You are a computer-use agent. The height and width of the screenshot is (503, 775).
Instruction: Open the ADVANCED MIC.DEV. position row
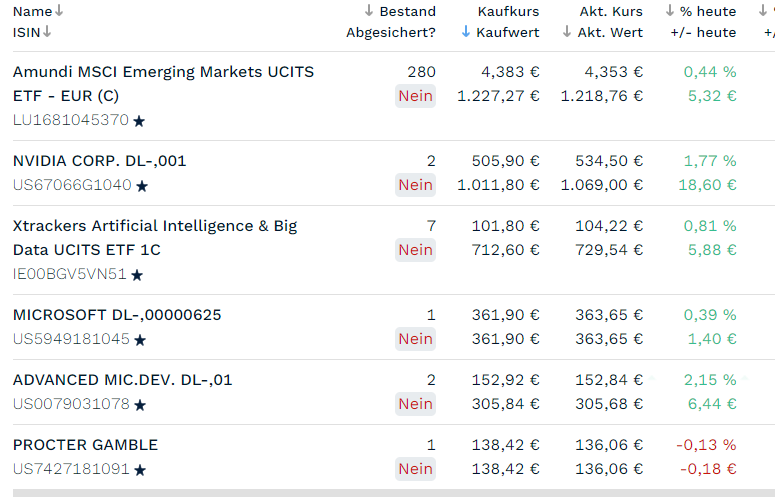[122, 380]
